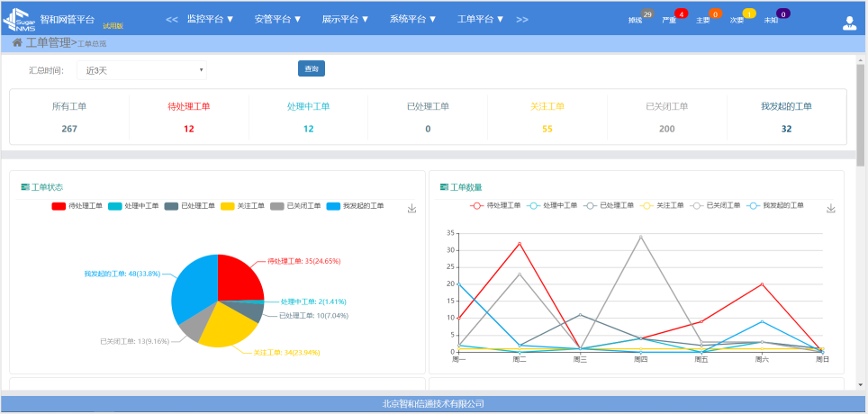The image size is (868, 414).
Task: Click the 周六 point on red line at 20
Action: coord(762,283)
